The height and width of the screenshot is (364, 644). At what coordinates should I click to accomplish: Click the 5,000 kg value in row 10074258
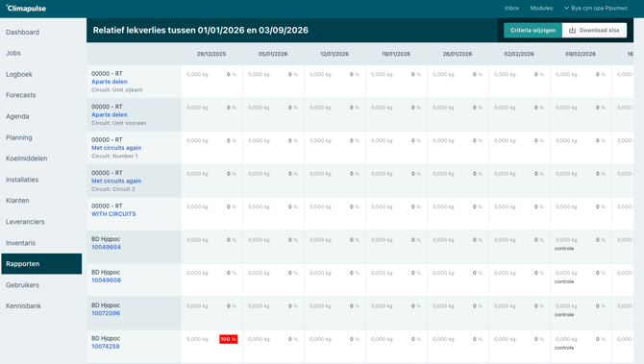point(197,339)
